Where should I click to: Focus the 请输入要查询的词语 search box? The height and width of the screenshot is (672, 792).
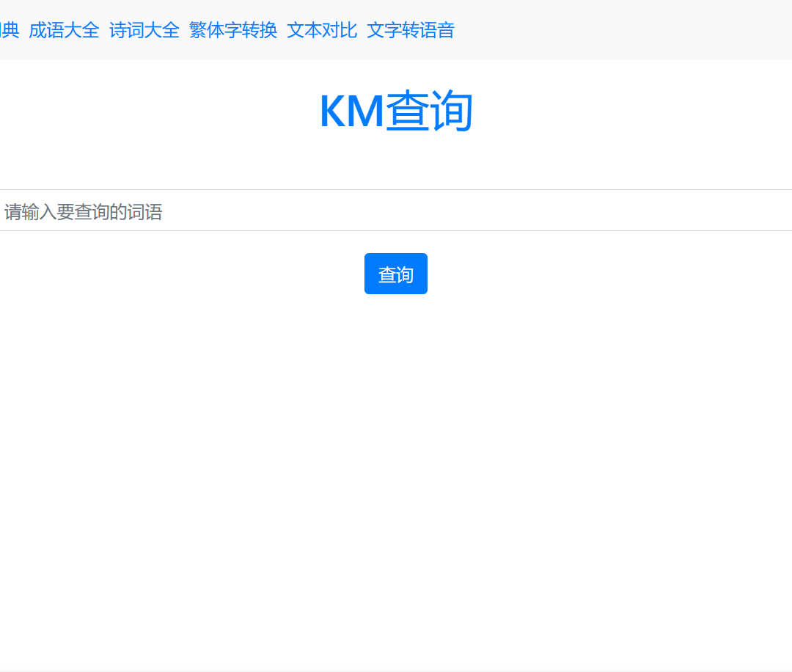[x=293, y=211]
